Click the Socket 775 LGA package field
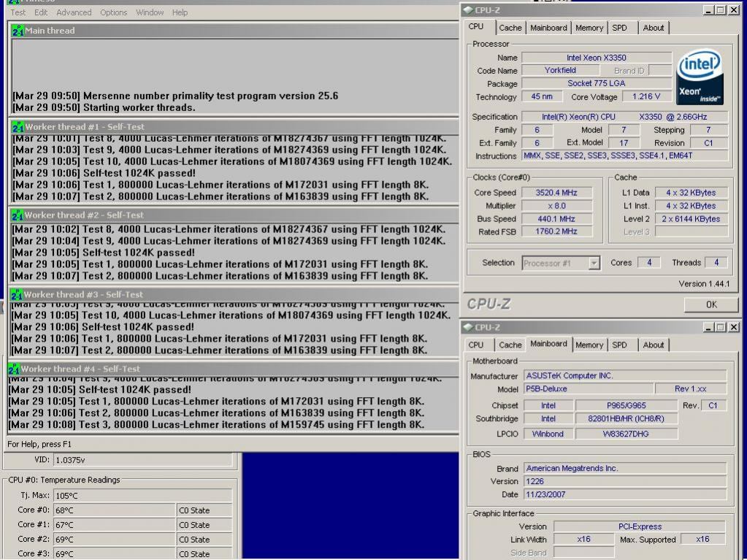This screenshot has width=747, height=560. point(597,83)
